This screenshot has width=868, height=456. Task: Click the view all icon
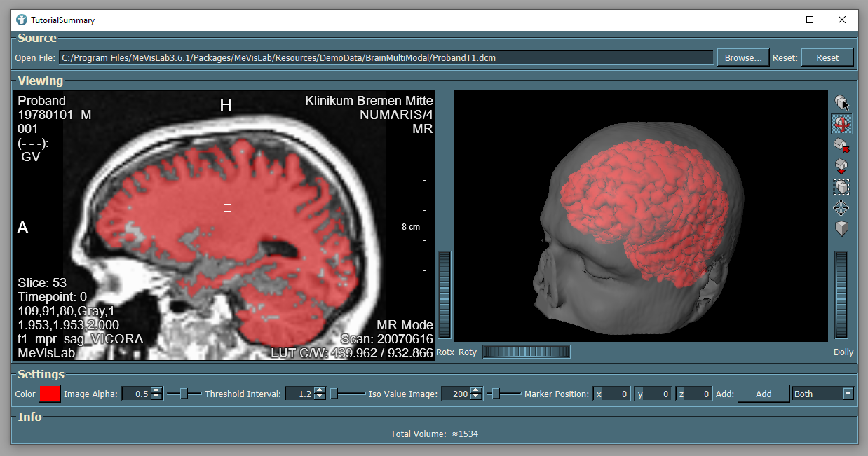click(841, 187)
